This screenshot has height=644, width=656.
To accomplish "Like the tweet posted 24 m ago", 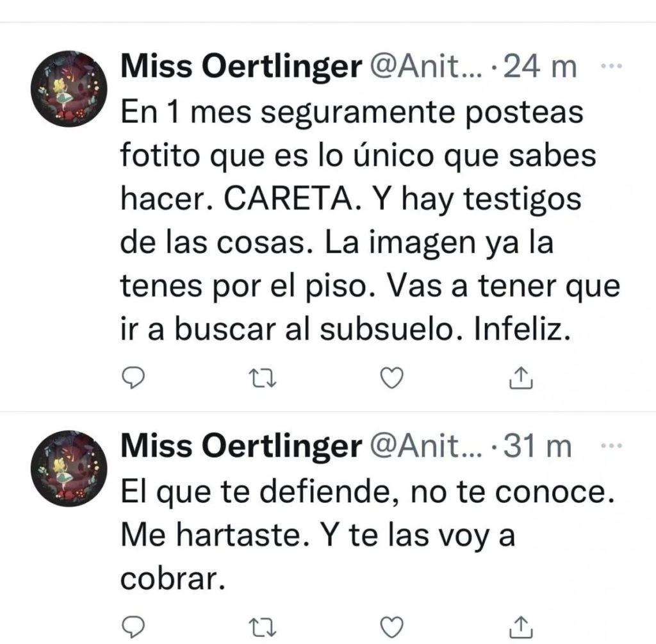I will (x=391, y=379).
